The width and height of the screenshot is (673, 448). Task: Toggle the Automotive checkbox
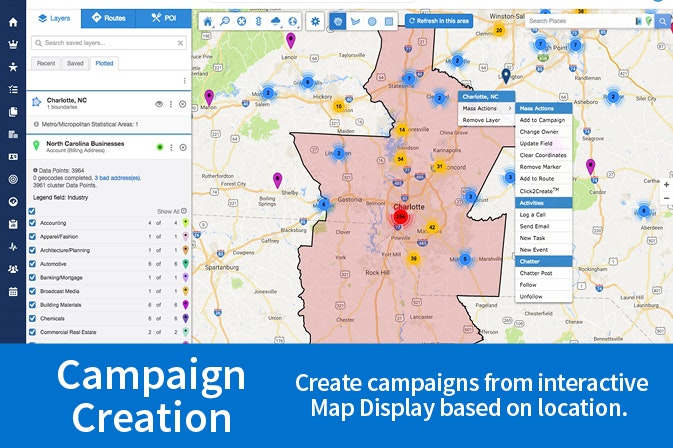point(32,264)
